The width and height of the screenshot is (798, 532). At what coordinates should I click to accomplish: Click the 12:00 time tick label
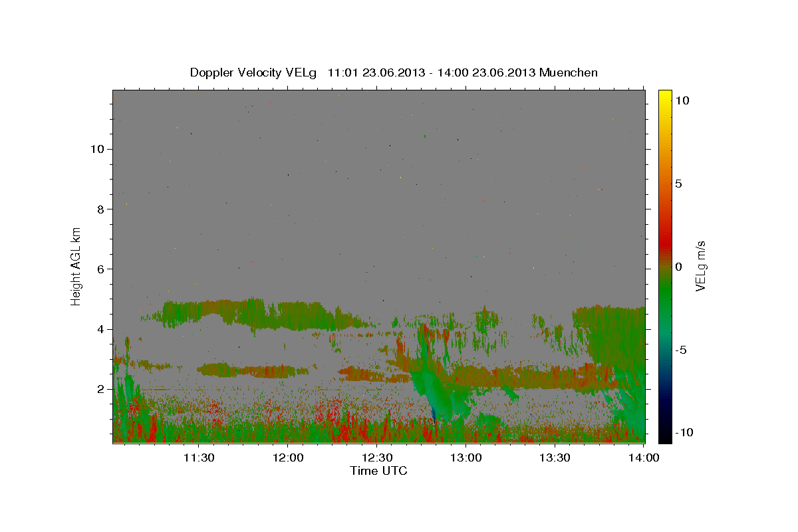pos(288,458)
